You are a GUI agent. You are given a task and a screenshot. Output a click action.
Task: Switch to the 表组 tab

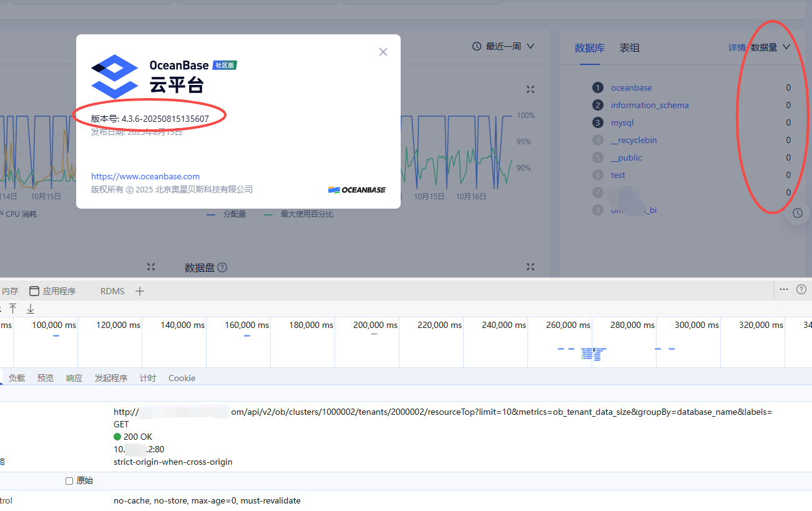(x=629, y=48)
